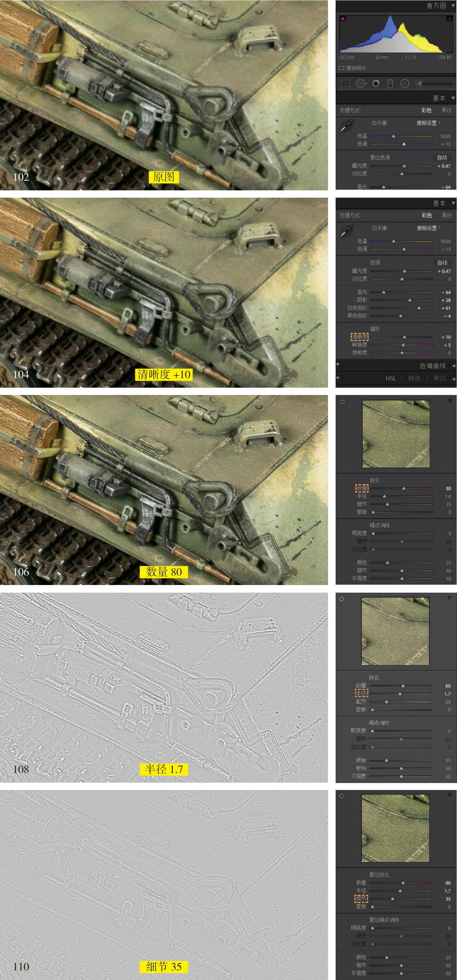Click the 清晰度 value +10
Screen dimensions: 457x980
(x=446, y=337)
